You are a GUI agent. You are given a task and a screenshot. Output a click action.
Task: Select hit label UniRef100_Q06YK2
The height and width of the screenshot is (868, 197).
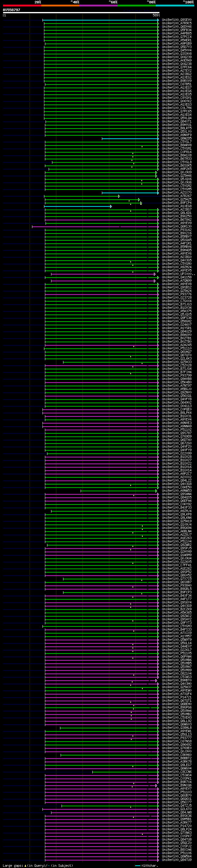176,101
